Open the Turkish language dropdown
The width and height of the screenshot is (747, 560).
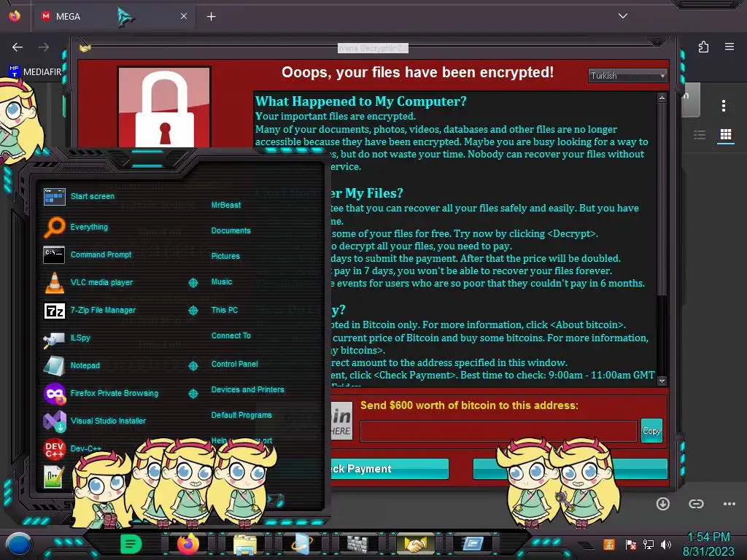(627, 76)
